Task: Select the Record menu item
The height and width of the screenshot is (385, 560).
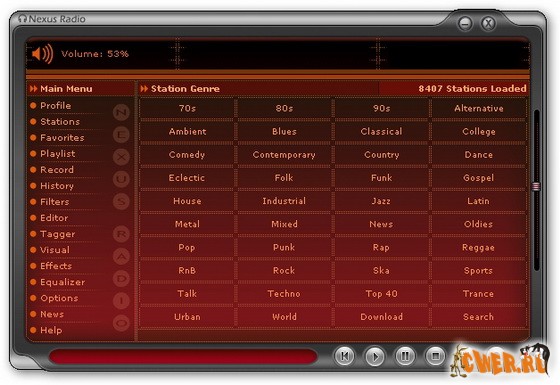Action: tap(57, 170)
